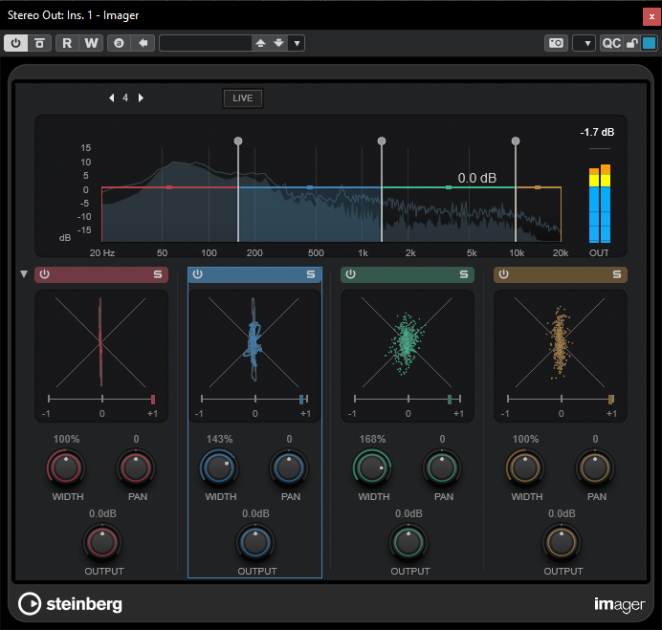
Task: Click the blue band PAN knob
Action: [289, 468]
